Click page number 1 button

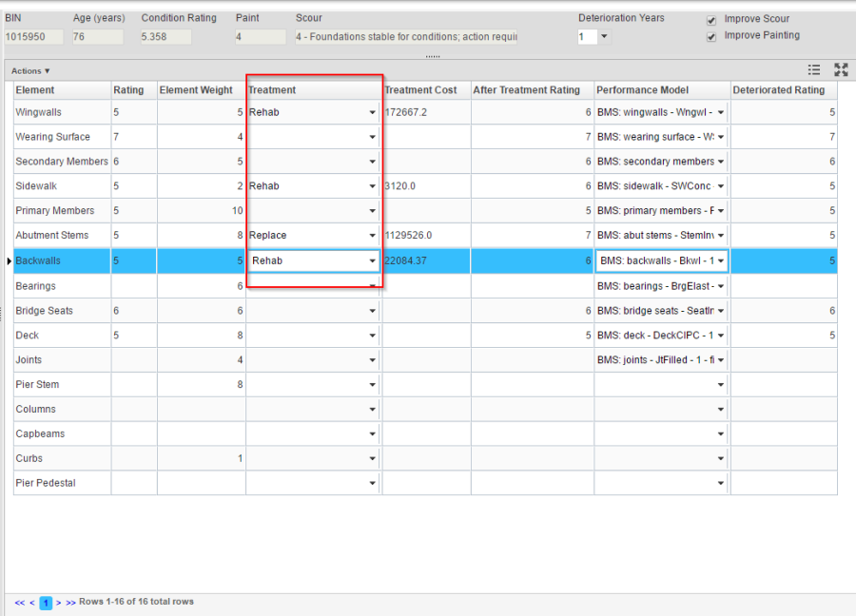45,602
